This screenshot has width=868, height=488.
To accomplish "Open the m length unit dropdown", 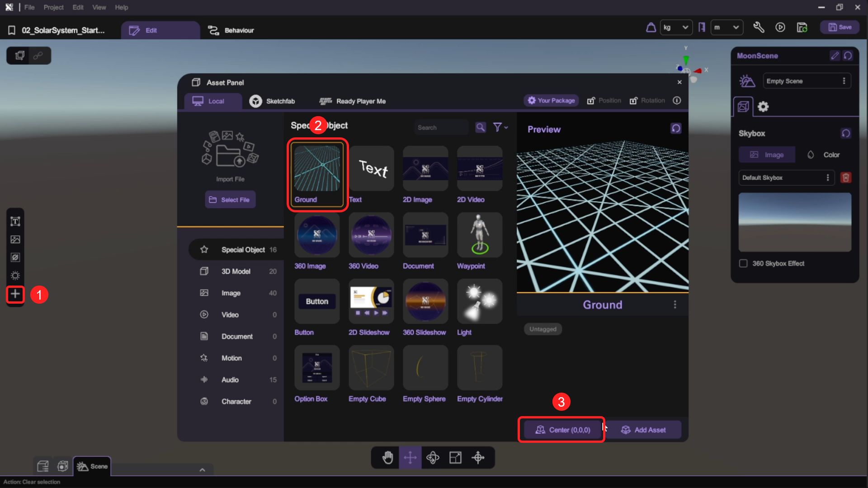I will pos(726,28).
